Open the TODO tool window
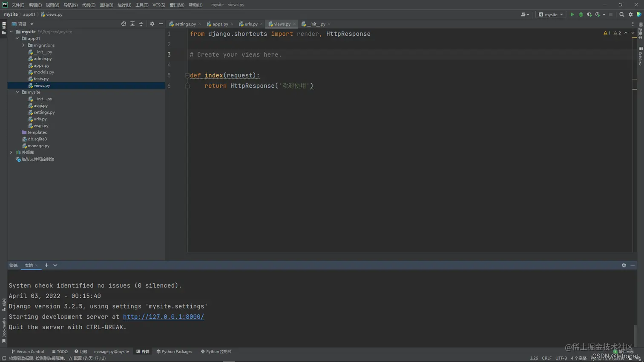This screenshot has width=644, height=362. click(60, 351)
